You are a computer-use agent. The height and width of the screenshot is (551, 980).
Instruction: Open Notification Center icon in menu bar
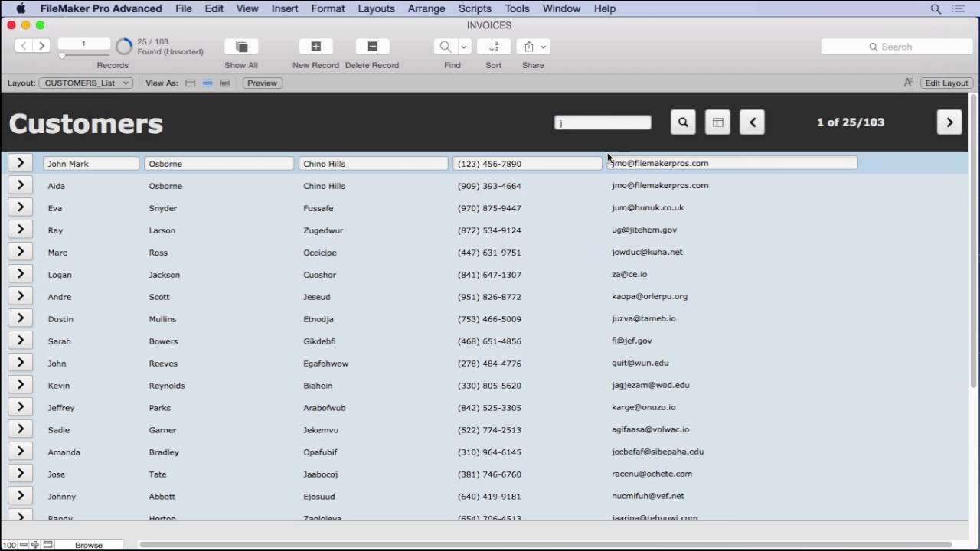(959, 8)
